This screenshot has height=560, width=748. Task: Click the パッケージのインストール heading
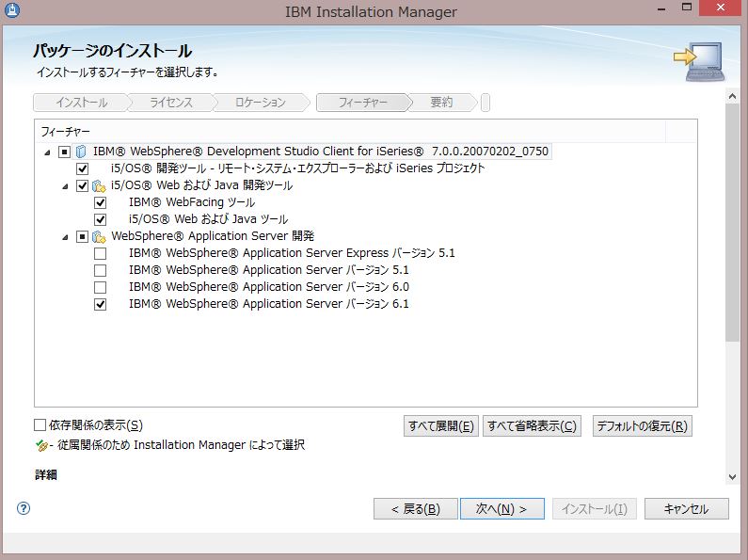[113, 51]
